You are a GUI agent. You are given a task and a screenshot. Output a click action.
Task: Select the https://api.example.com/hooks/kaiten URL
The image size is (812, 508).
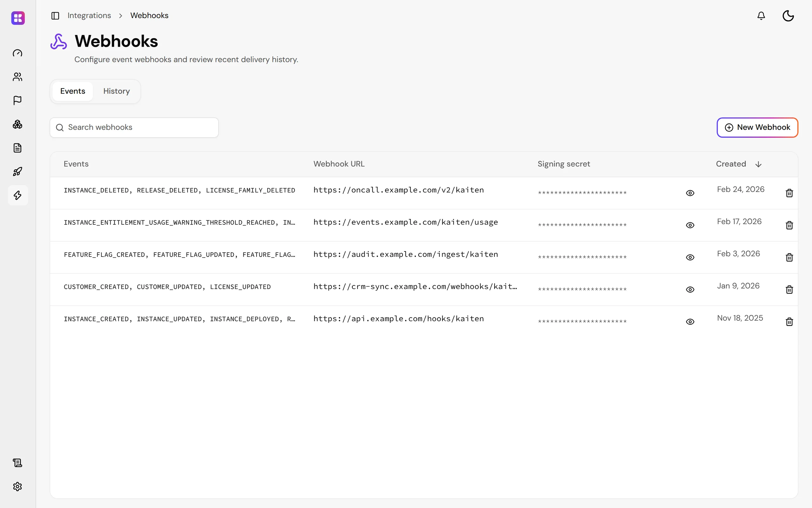coord(399,319)
